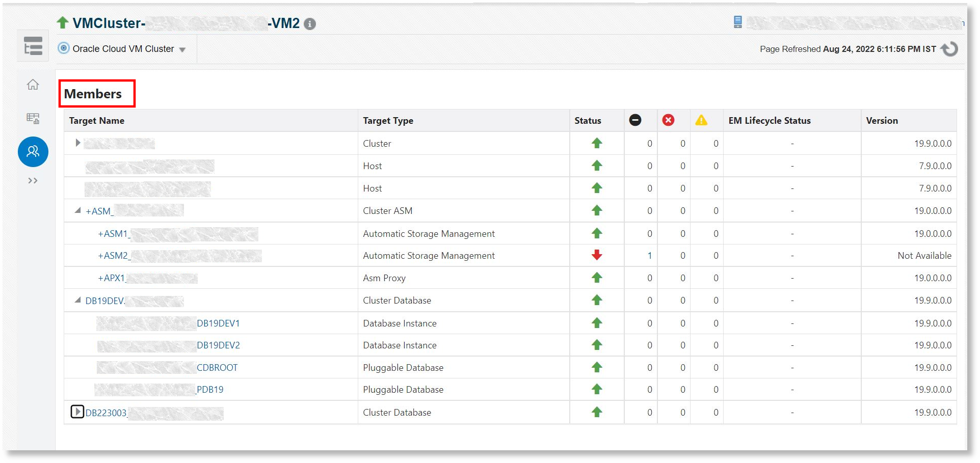Open the +APX1_ Asm Proxy link
The image size is (980, 463).
112,278
